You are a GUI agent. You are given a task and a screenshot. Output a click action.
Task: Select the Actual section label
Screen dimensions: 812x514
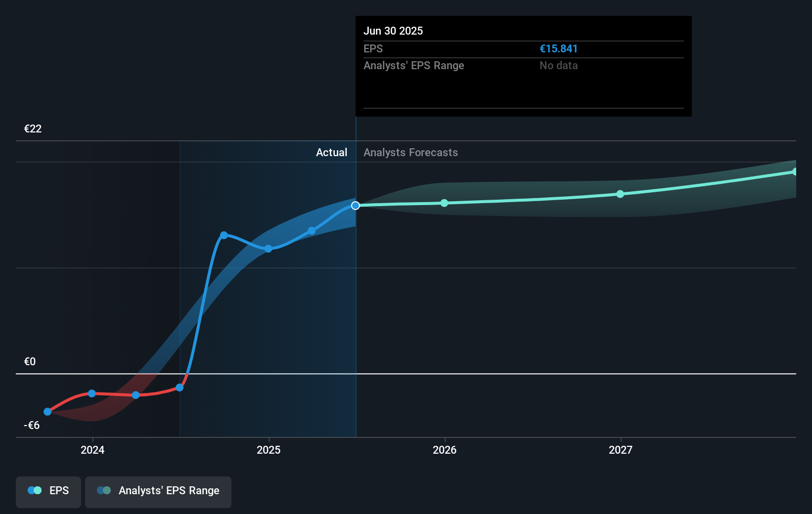(331, 152)
